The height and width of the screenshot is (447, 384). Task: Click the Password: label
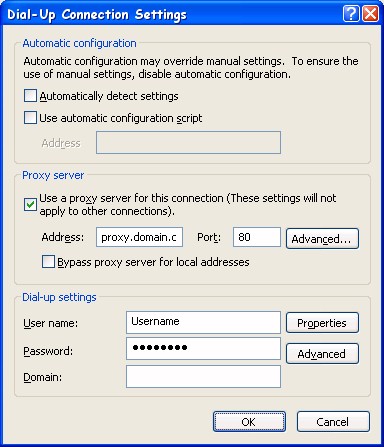[x=48, y=351]
